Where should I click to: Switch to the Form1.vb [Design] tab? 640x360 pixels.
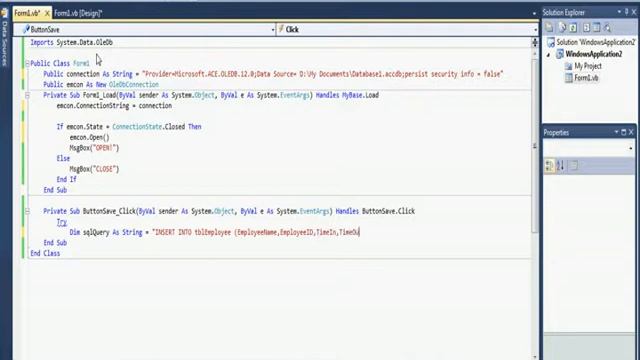tap(78, 13)
